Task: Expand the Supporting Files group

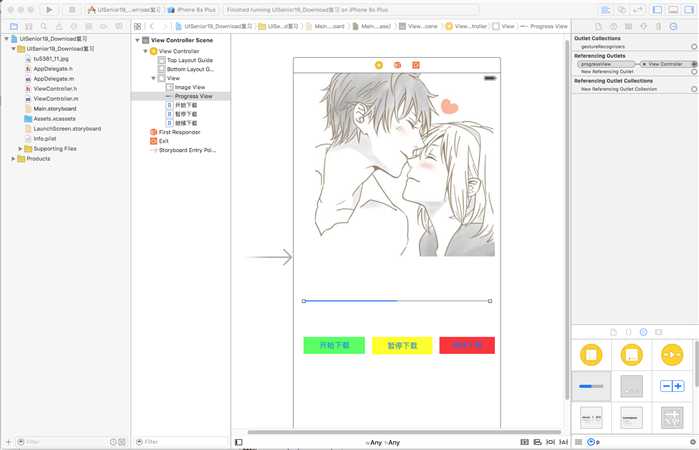Action: tap(20, 149)
